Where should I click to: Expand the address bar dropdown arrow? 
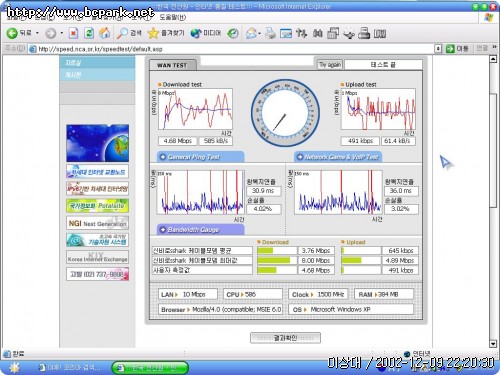click(x=438, y=49)
